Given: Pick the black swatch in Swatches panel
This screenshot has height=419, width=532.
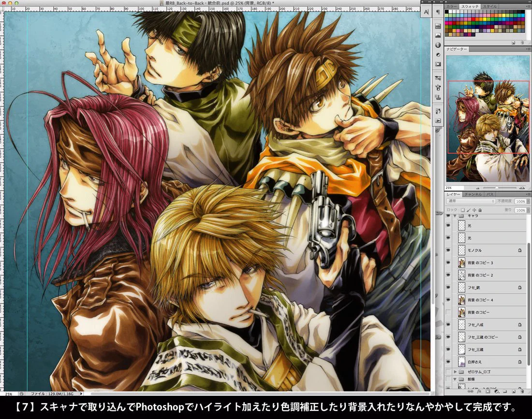Looking at the screenshot, I should [447, 12].
